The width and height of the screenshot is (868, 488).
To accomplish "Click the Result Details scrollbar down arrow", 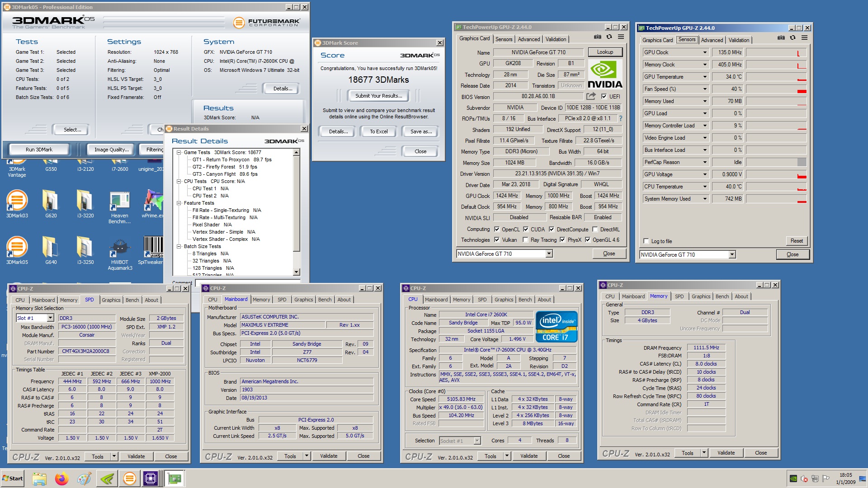I will (x=297, y=272).
